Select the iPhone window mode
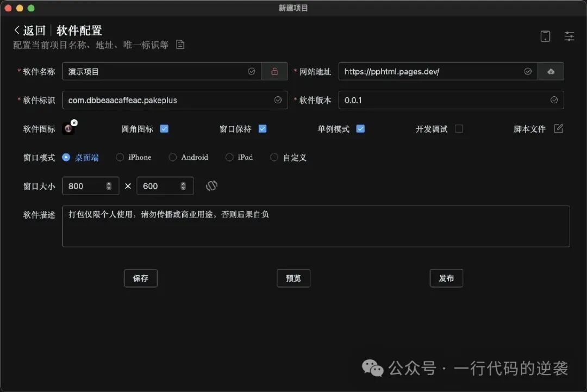The image size is (587, 392). point(120,158)
